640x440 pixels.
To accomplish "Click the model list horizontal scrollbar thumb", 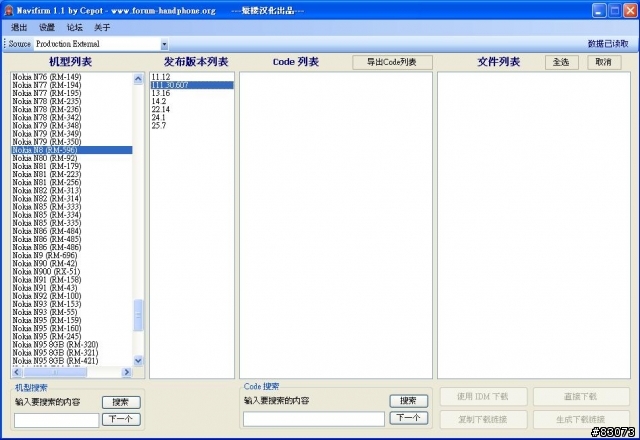I will coord(55,372).
